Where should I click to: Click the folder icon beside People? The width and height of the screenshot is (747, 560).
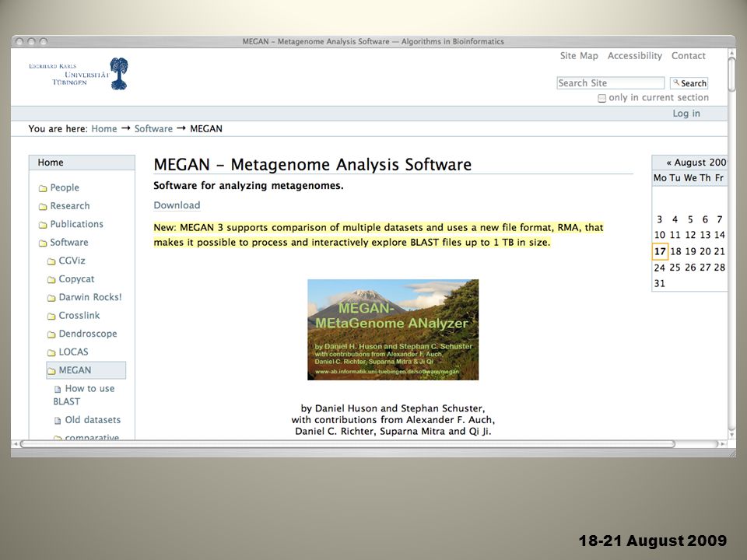pyautogui.click(x=43, y=188)
